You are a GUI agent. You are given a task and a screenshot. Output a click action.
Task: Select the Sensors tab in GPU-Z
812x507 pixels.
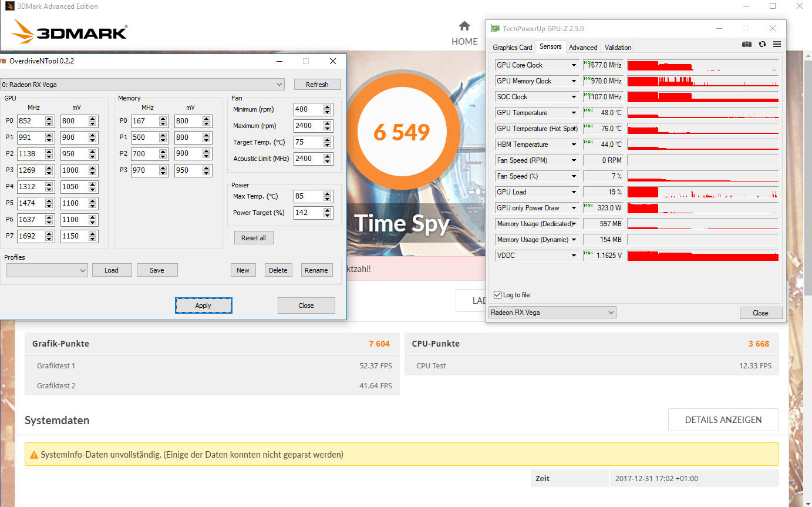pos(551,46)
